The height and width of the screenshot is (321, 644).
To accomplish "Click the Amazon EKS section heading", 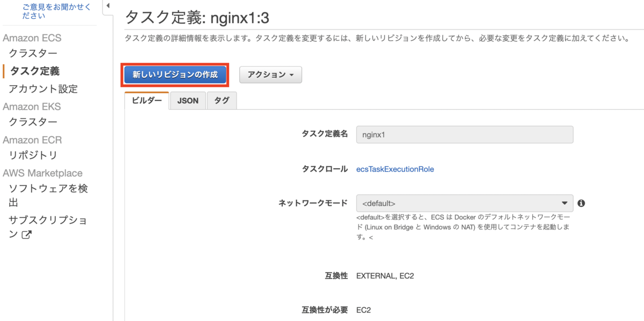I will coord(32,106).
